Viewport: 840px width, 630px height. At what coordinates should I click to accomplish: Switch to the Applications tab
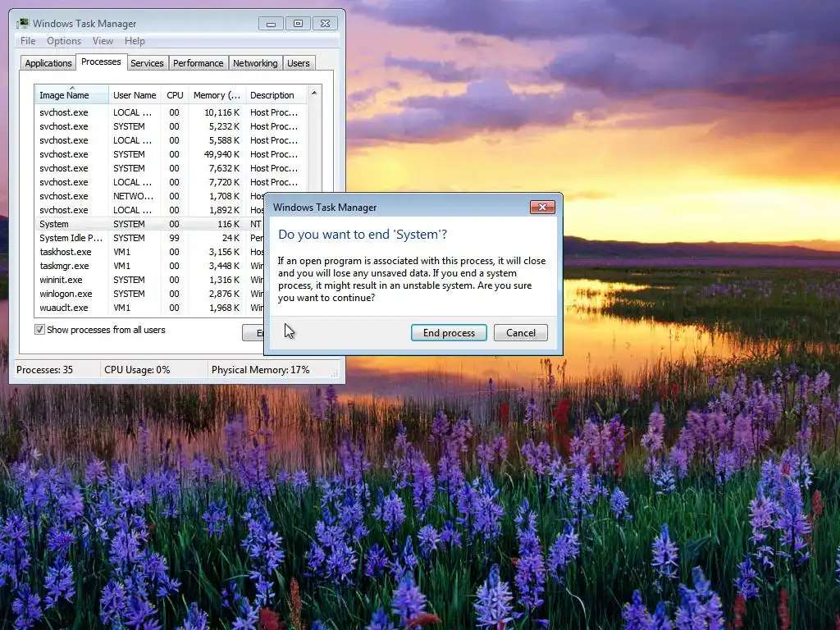pos(48,63)
